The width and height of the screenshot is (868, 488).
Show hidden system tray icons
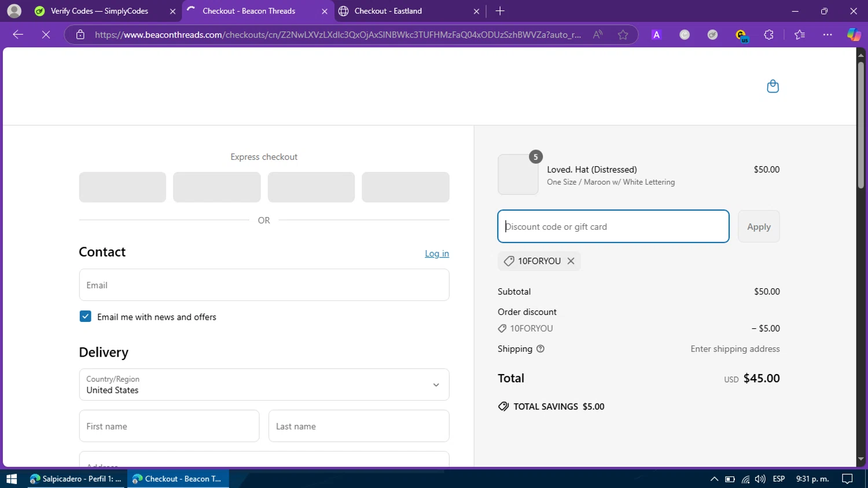point(714,479)
